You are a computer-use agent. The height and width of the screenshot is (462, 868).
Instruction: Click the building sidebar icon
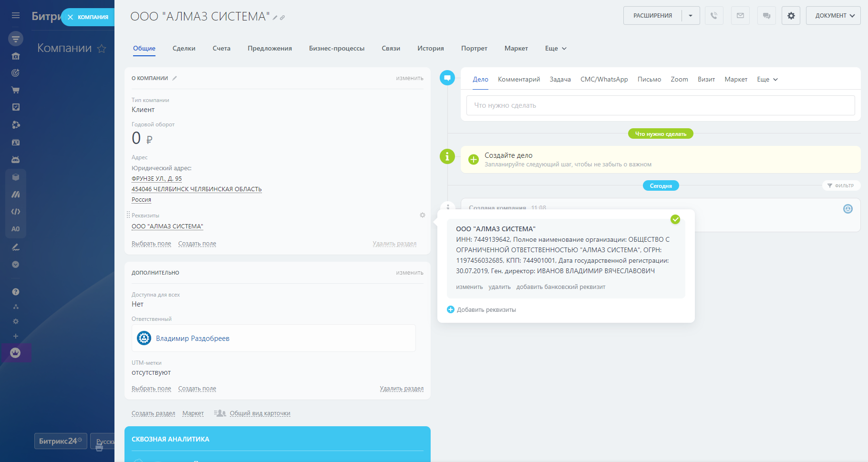(16, 56)
